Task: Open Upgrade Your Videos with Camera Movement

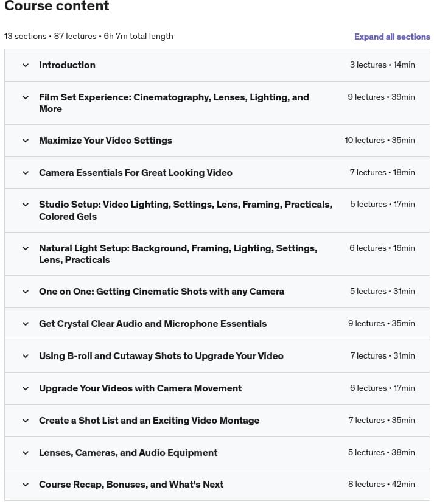Action: 140,388
